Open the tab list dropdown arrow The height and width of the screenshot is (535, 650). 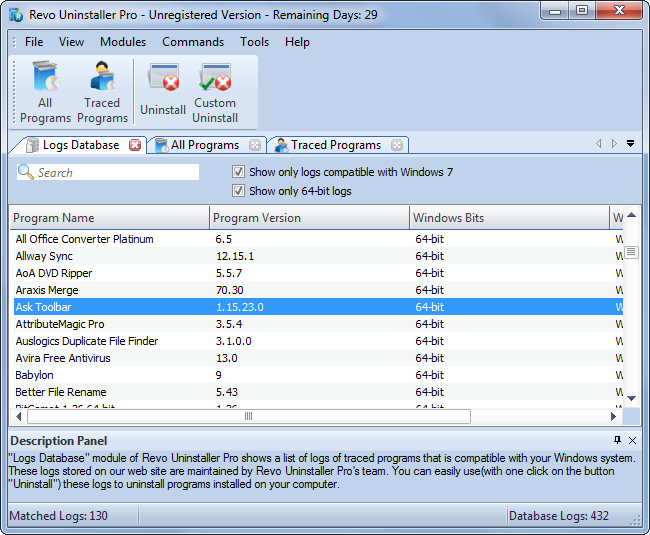click(x=630, y=144)
